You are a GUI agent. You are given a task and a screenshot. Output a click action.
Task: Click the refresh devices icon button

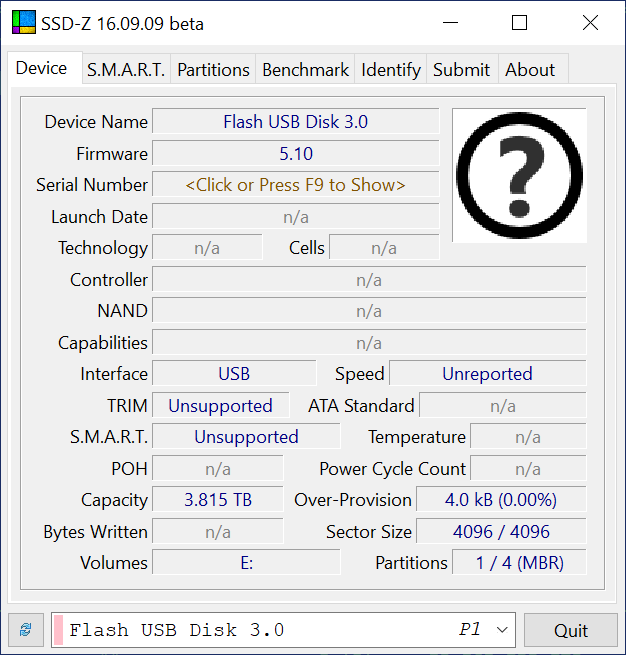26,630
